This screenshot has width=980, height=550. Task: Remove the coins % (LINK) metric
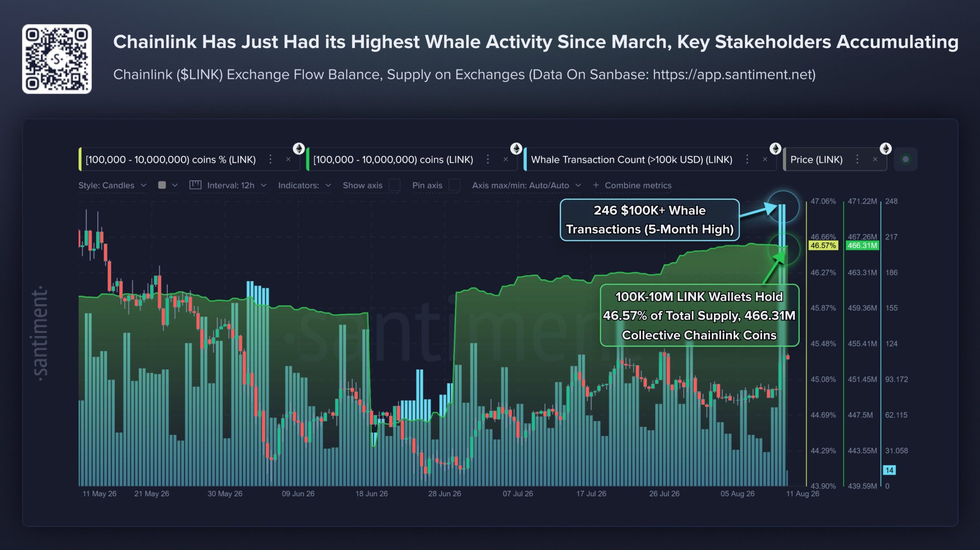pos(288,159)
